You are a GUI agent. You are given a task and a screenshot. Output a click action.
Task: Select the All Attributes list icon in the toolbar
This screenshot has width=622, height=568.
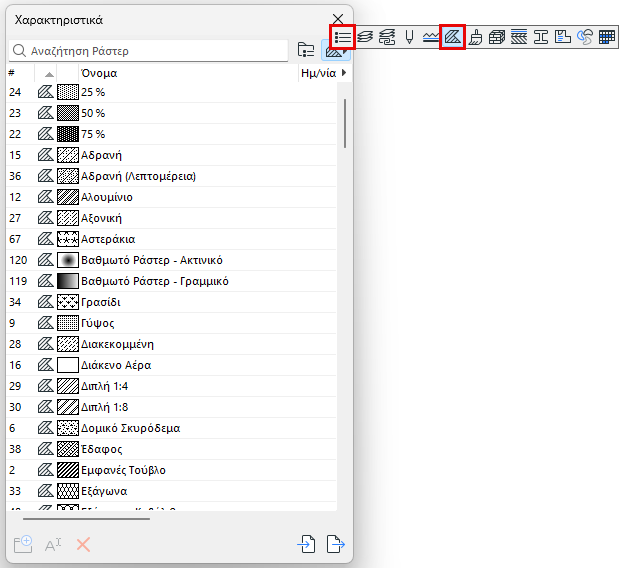343,37
